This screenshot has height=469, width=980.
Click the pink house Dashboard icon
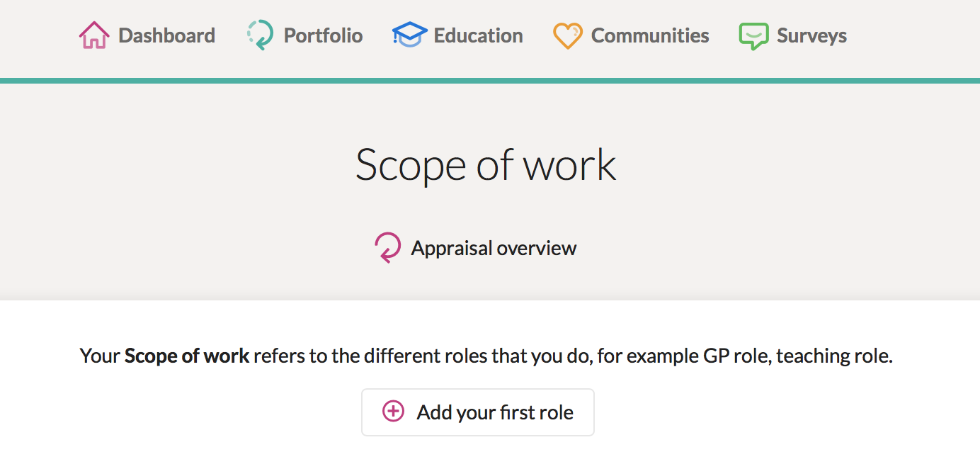(x=93, y=35)
